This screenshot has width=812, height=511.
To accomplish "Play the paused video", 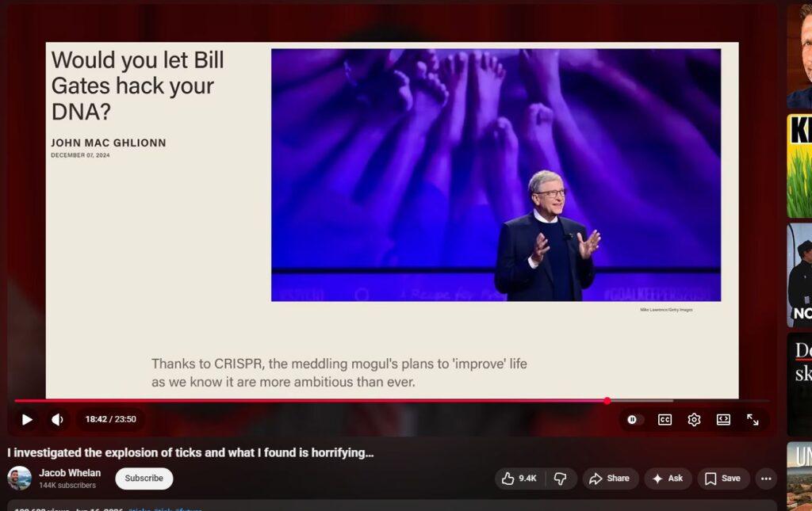I will pyautogui.click(x=27, y=419).
